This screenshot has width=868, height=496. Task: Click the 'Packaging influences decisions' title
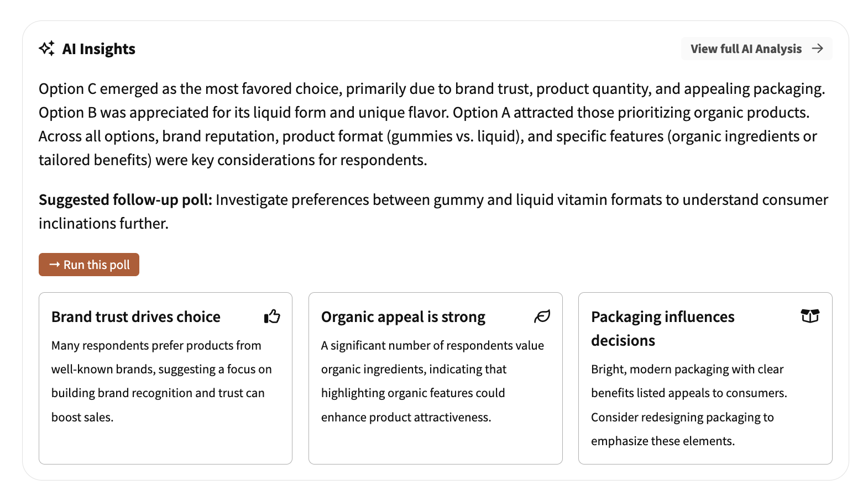662,328
